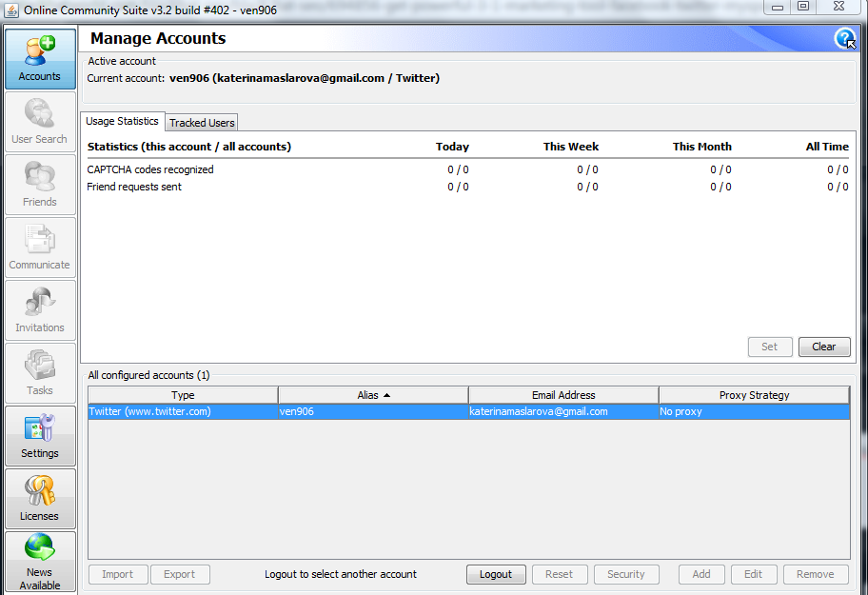Click the Email Address column header
868x595 pixels.
(563, 395)
